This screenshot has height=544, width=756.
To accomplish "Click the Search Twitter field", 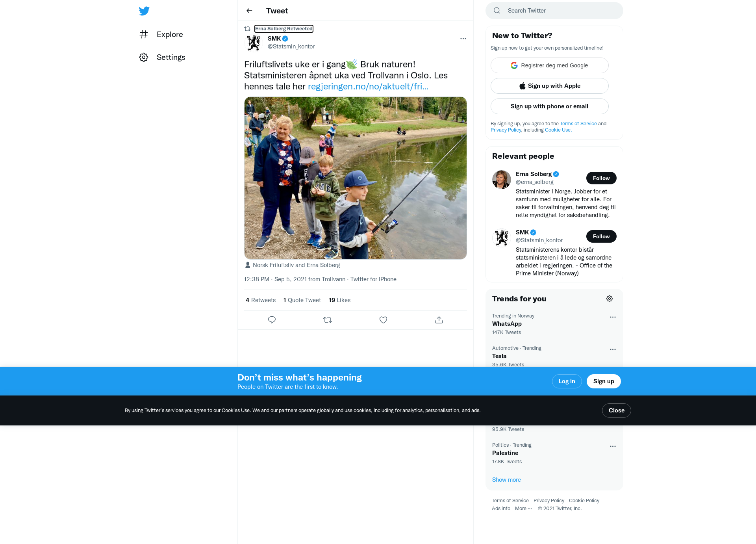I will tap(554, 11).
